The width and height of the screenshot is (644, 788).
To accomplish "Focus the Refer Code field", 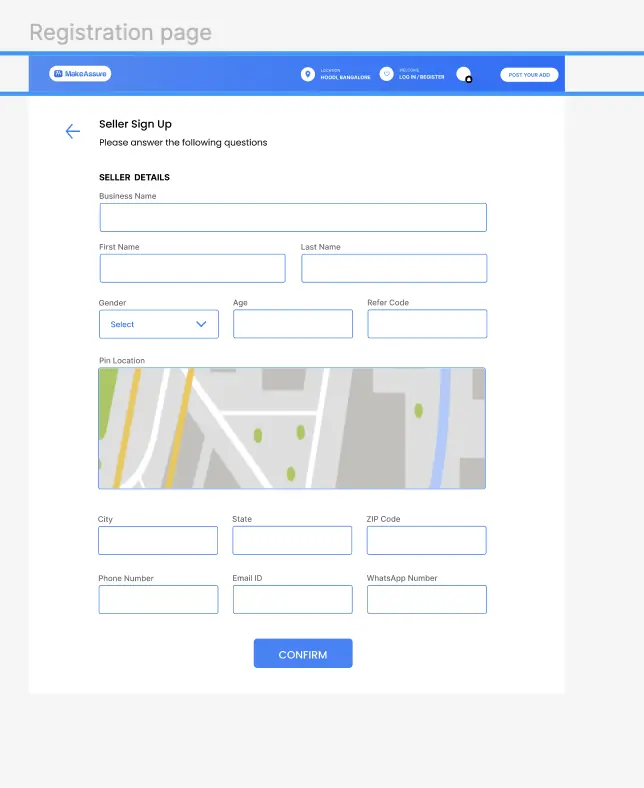I will pyautogui.click(x=427, y=324).
